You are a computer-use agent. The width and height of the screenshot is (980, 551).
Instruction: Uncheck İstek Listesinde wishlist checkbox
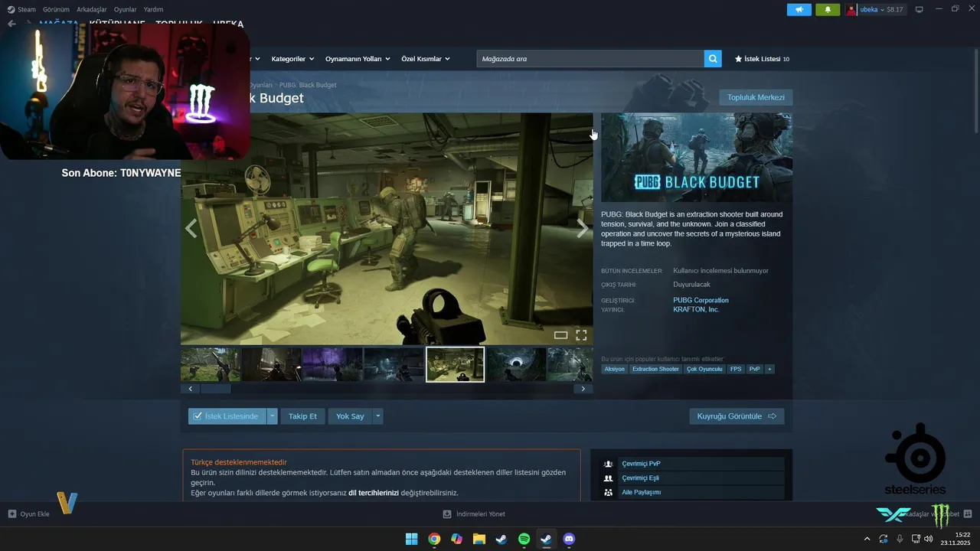point(198,416)
